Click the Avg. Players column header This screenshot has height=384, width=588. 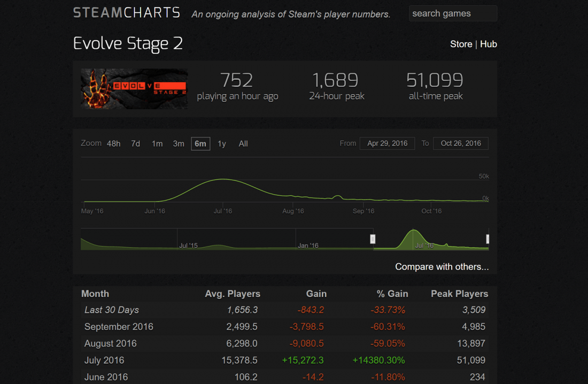click(233, 294)
